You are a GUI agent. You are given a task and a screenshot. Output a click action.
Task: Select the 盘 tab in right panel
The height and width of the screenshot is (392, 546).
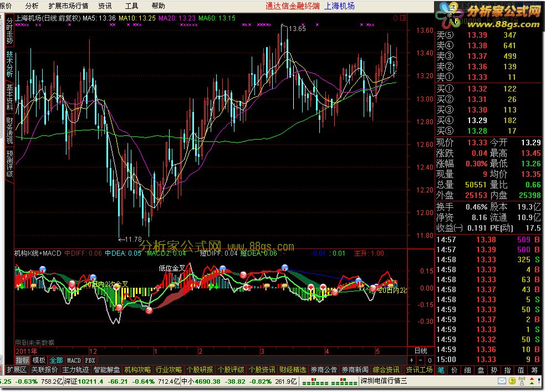[481, 370]
